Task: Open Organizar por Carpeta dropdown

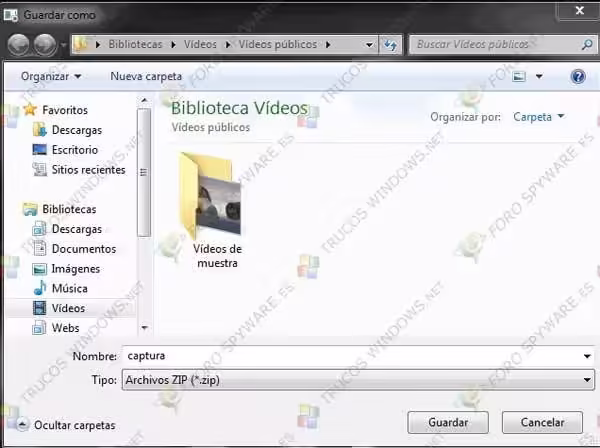Action: point(539,117)
